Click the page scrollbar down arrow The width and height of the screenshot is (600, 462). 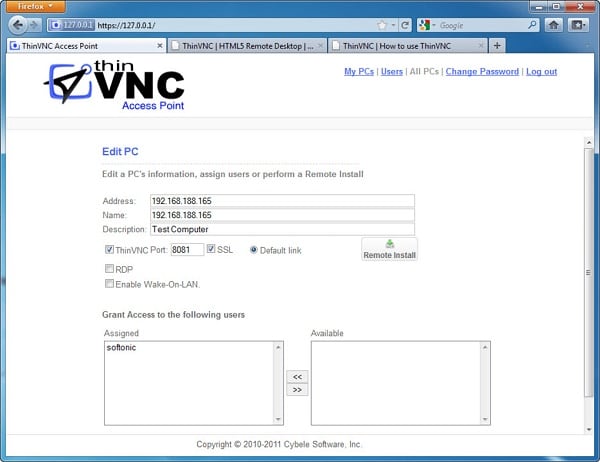[589, 429]
